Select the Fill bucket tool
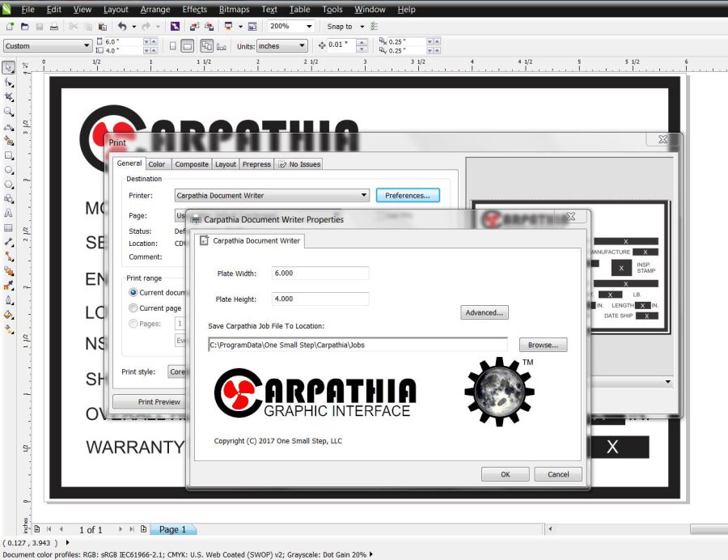The height and width of the screenshot is (560, 728). [8, 315]
